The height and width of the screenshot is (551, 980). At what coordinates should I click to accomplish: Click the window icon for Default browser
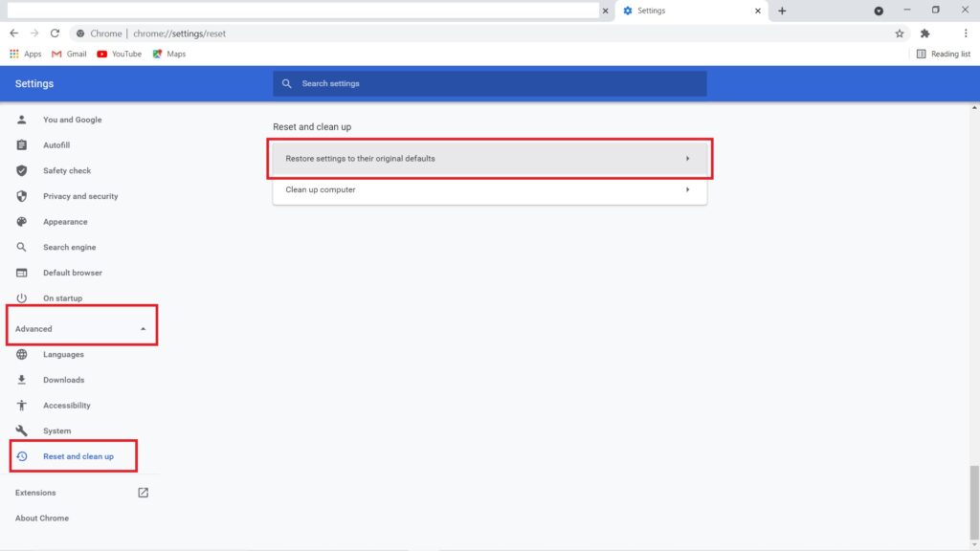point(21,273)
